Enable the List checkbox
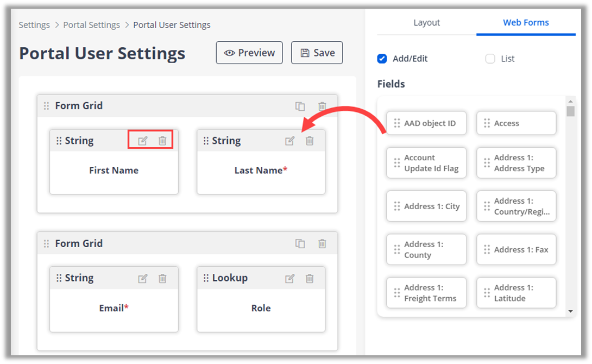The width and height of the screenshot is (592, 364). [x=490, y=59]
